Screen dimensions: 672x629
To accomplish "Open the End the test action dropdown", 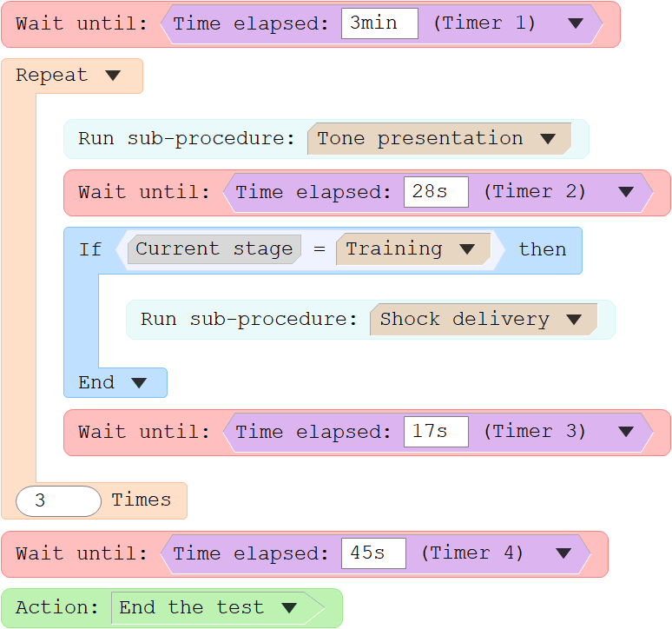I will pyautogui.click(x=289, y=607).
